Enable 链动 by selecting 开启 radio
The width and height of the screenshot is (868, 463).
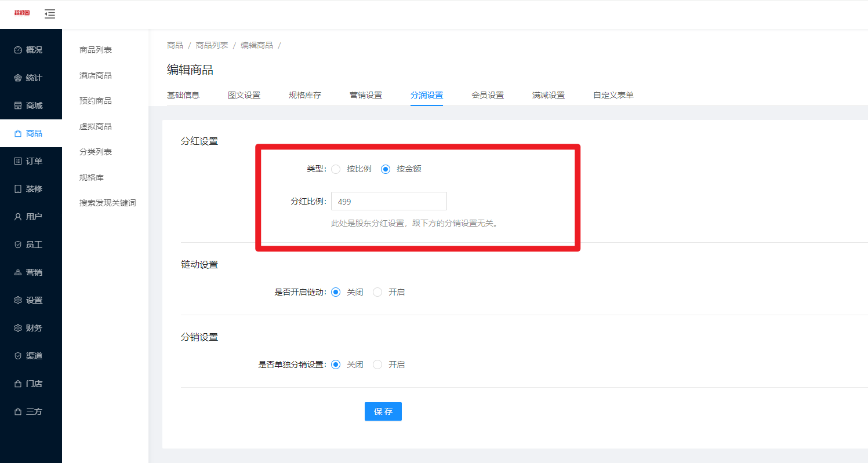coord(377,292)
